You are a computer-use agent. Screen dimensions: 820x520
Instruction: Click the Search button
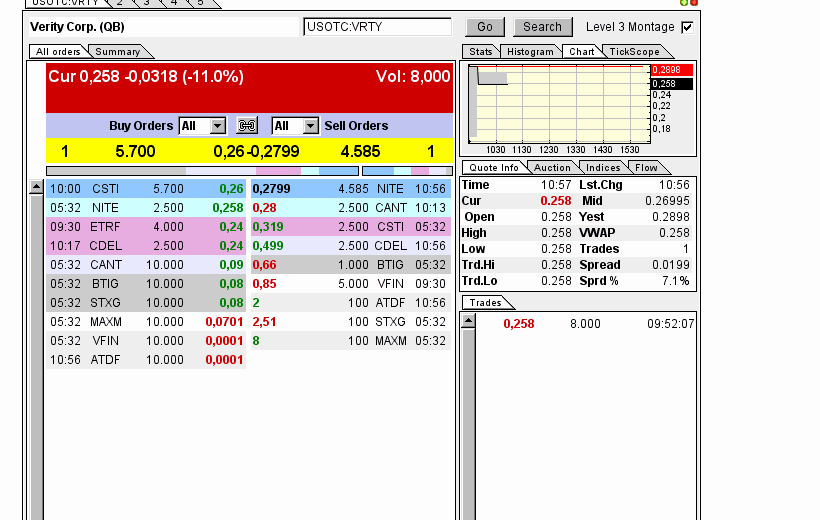coord(542,27)
